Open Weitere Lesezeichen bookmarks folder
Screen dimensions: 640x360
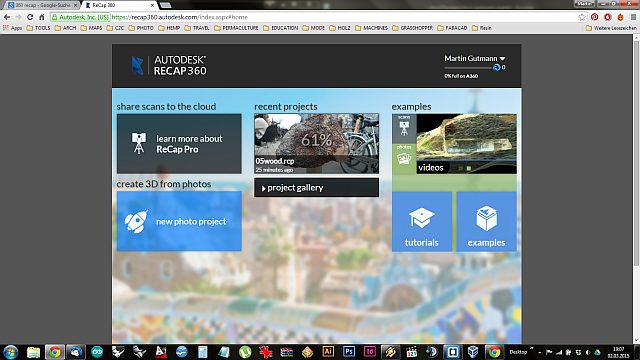point(611,28)
